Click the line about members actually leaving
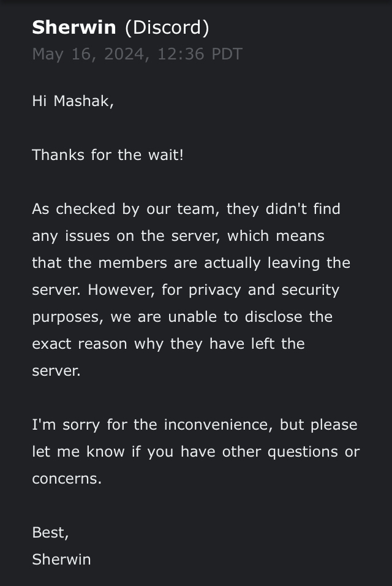The width and height of the screenshot is (392, 586). pos(191,263)
